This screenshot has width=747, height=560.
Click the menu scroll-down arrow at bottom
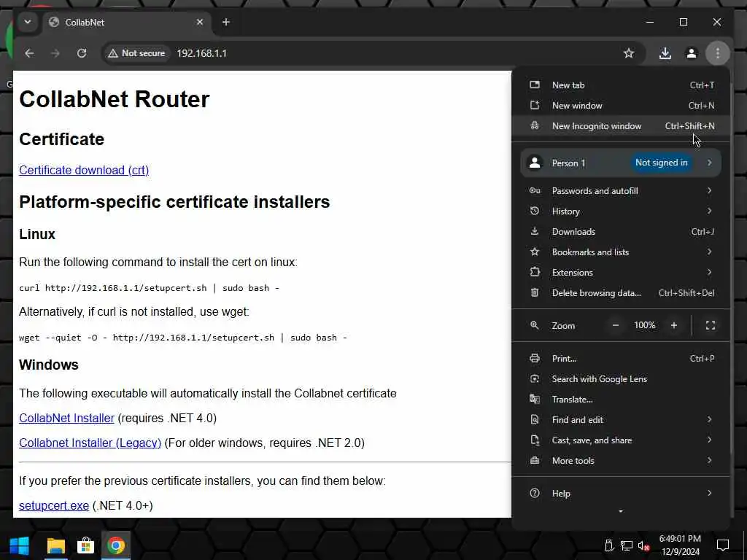tap(620, 511)
